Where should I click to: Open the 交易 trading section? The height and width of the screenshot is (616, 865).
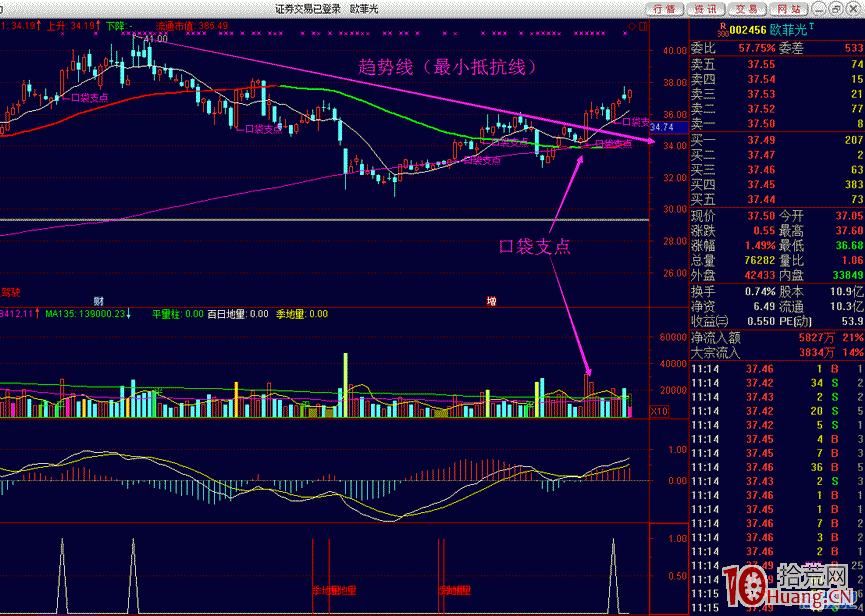746,9
